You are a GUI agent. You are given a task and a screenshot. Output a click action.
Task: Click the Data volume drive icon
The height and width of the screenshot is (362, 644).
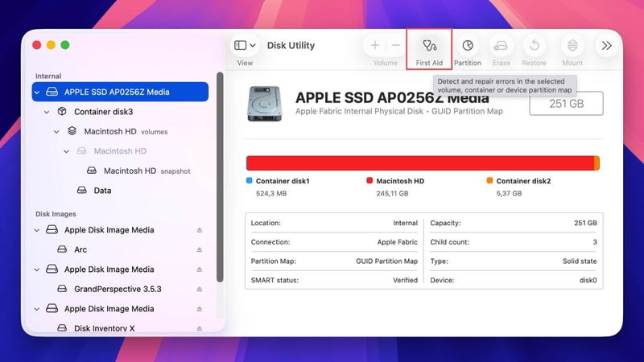[82, 190]
